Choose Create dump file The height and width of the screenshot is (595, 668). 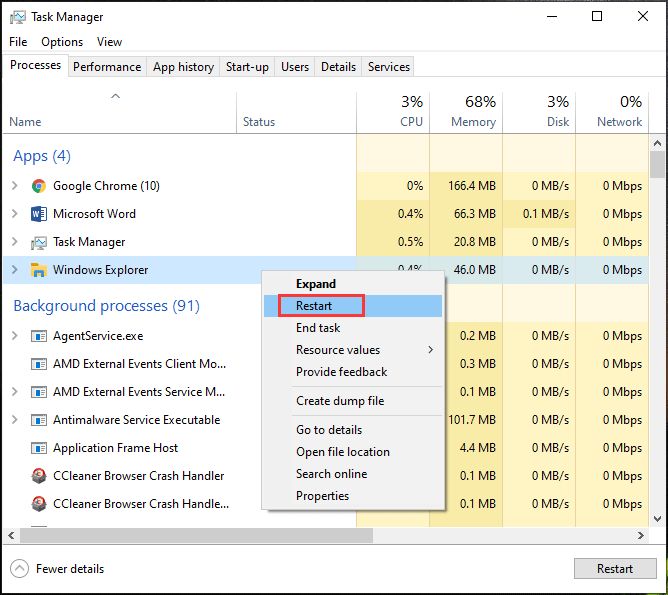pos(353,401)
